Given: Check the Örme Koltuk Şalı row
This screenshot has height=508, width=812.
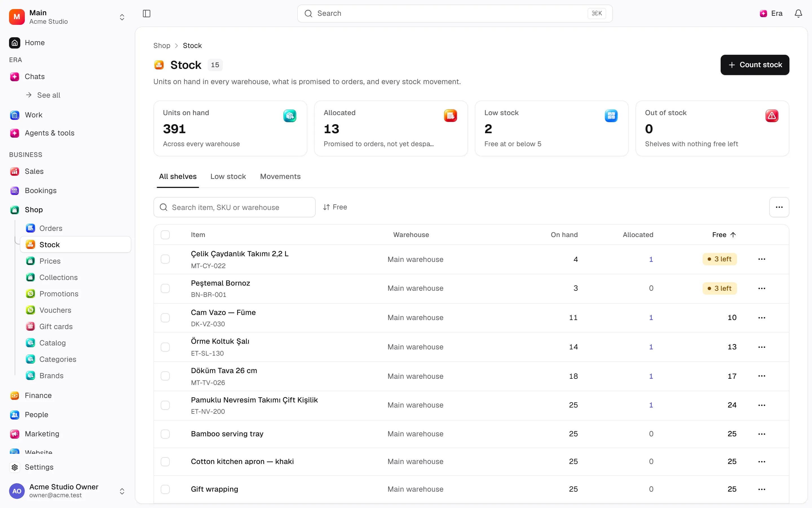Looking at the screenshot, I should point(165,347).
